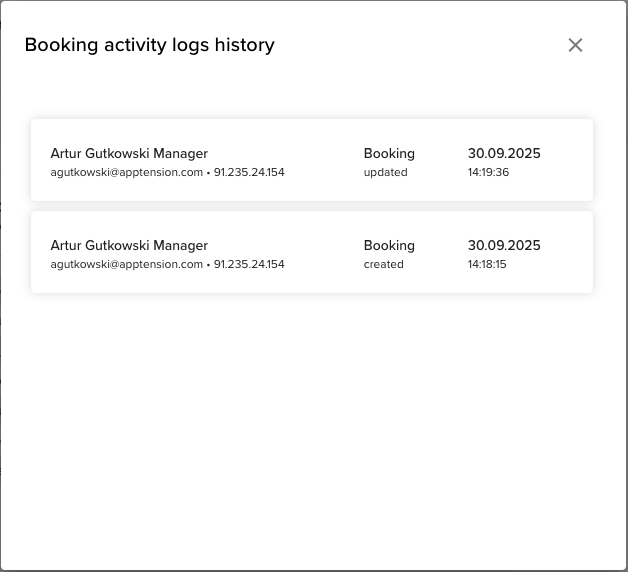
Task: Click the 30.09.2025 date above 14:19:36
Action: tap(504, 153)
